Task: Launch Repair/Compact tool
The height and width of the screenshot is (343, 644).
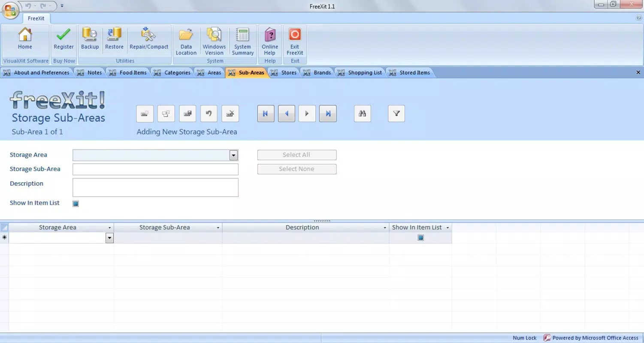Action: pyautogui.click(x=149, y=39)
